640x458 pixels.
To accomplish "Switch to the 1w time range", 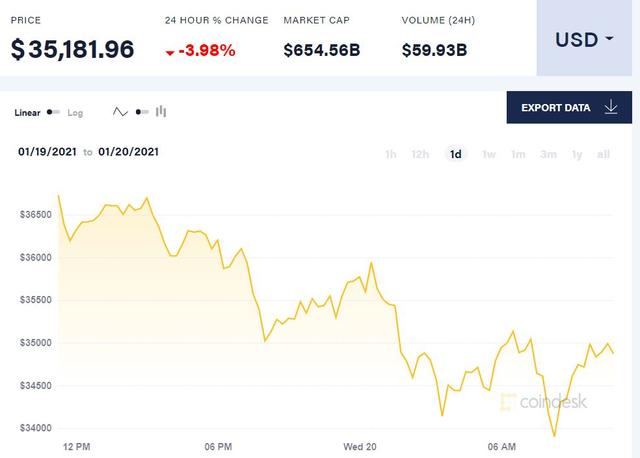I will click(489, 154).
